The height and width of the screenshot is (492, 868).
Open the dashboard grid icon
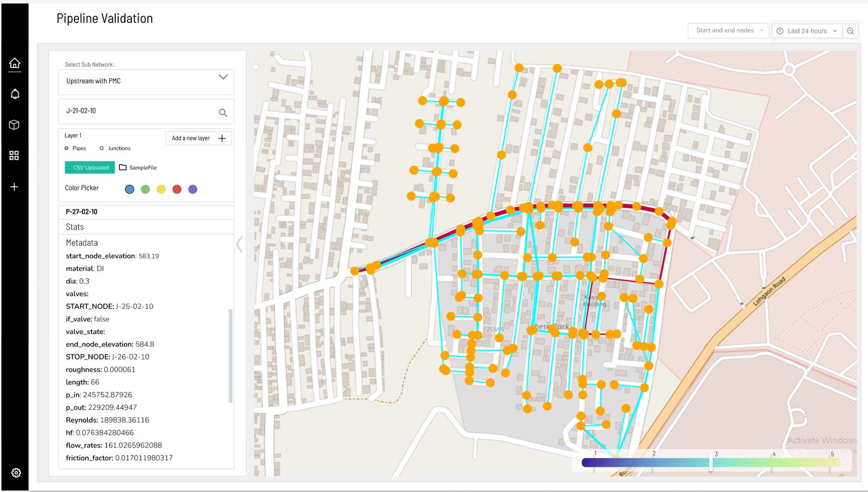(x=14, y=155)
